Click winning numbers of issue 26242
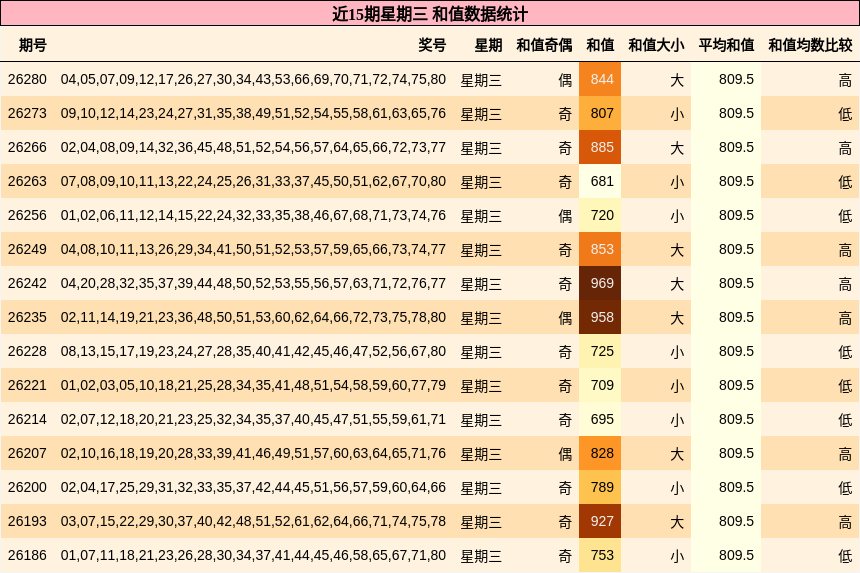The image size is (860, 573). click(253, 283)
